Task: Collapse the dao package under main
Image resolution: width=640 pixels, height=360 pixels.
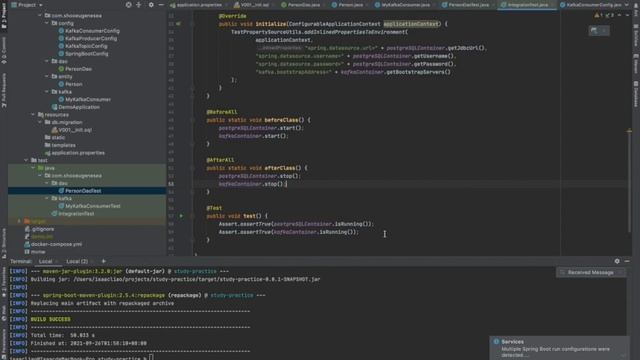Action: click(x=47, y=61)
